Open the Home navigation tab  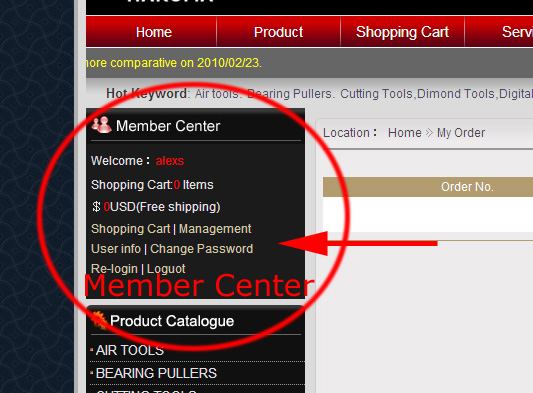pos(154,32)
